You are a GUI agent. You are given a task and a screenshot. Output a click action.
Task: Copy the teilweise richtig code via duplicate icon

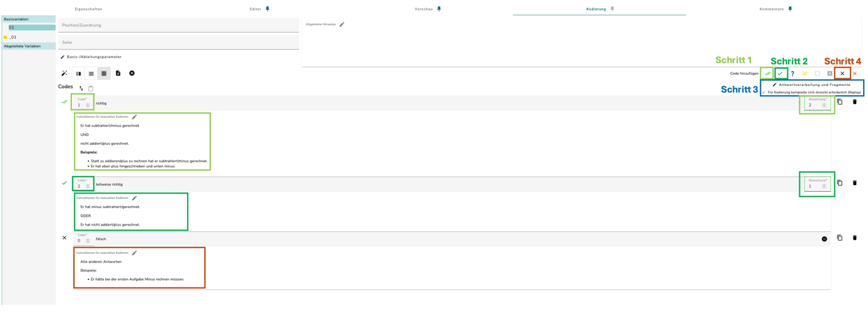(840, 183)
